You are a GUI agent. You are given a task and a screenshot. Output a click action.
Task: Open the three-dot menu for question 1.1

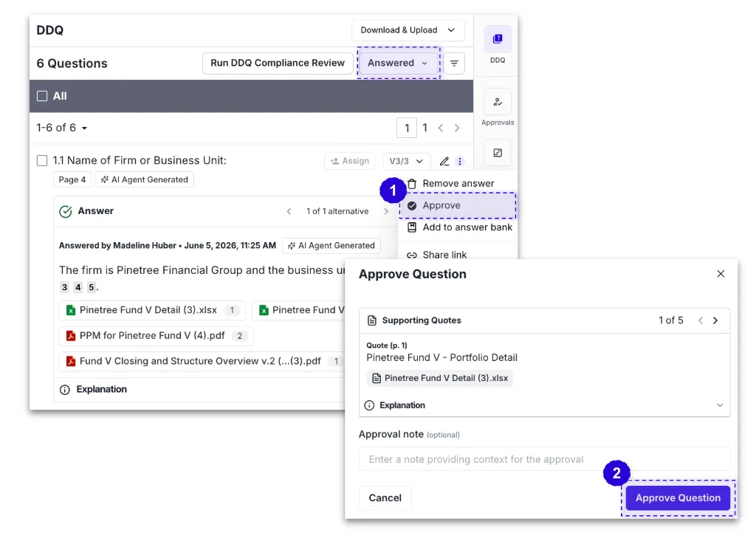(460, 162)
